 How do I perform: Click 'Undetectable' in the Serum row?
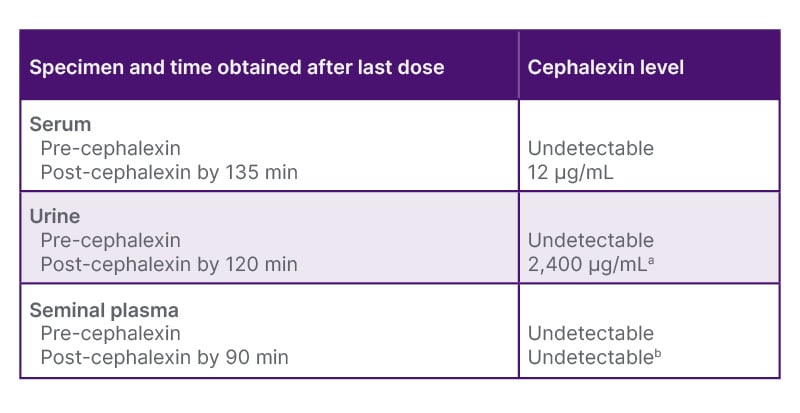[x=591, y=148]
